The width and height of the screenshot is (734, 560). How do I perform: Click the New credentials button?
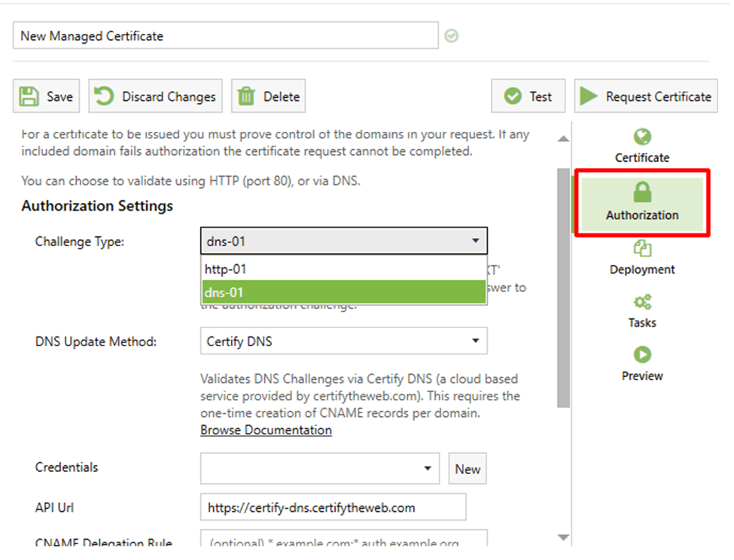click(468, 468)
